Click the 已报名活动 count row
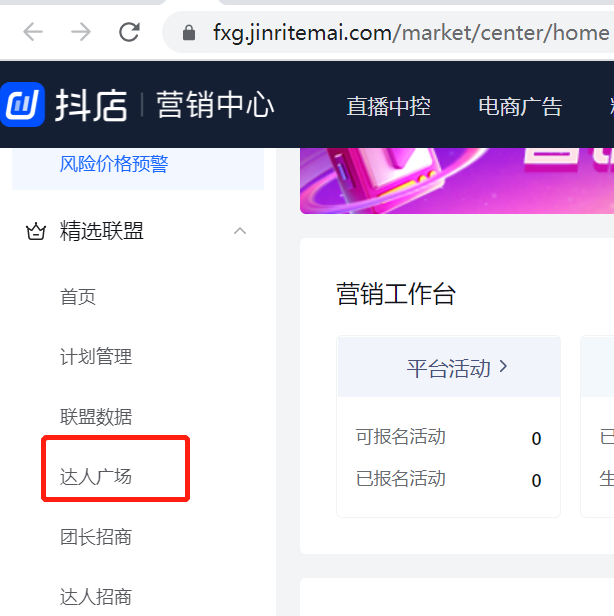The width and height of the screenshot is (614, 616). (x=448, y=479)
